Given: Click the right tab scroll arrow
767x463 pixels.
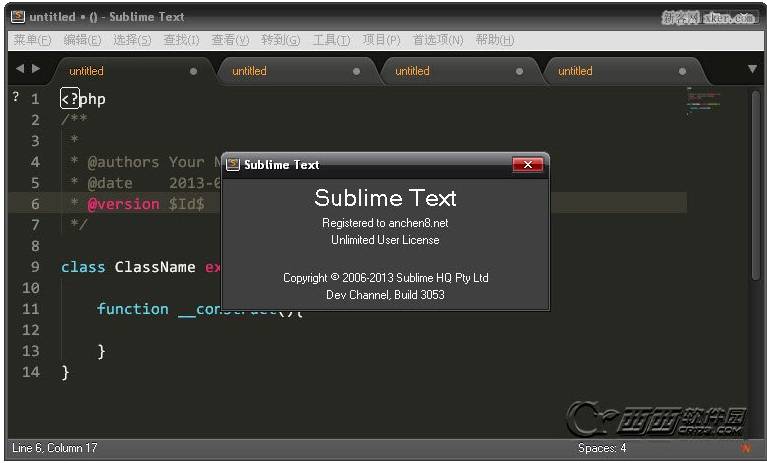Looking at the screenshot, I should (x=36, y=68).
